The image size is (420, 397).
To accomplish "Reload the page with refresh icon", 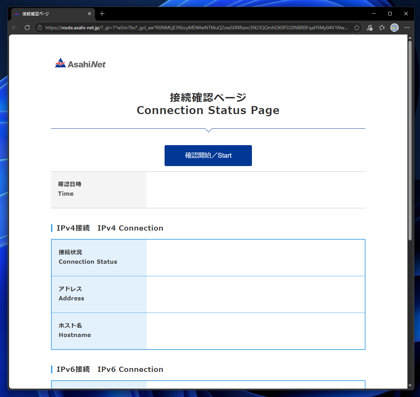I will [27, 28].
